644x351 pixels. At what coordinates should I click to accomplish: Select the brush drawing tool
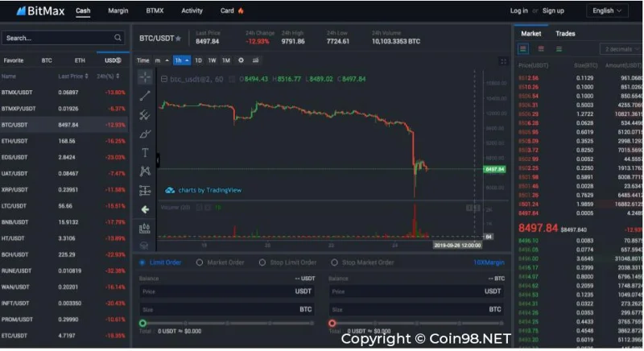(145, 134)
